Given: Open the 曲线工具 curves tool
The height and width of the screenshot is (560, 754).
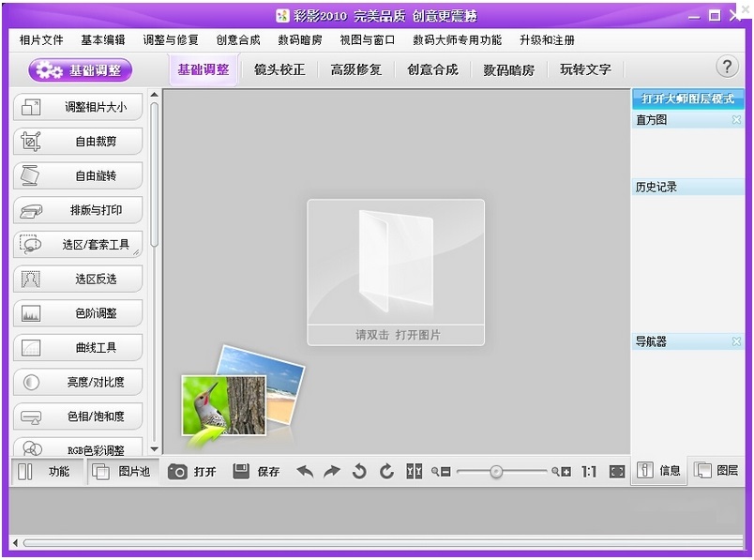Looking at the screenshot, I should [78, 347].
